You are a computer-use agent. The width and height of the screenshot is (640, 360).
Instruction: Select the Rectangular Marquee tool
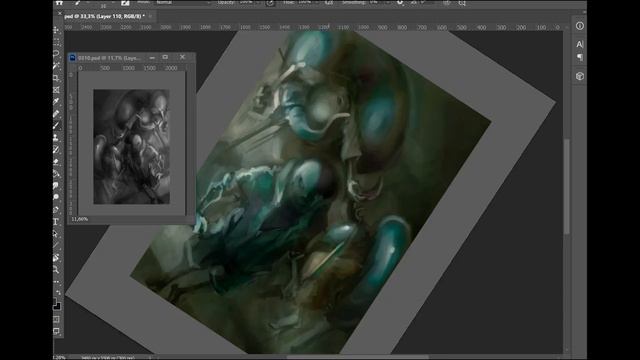(x=56, y=42)
